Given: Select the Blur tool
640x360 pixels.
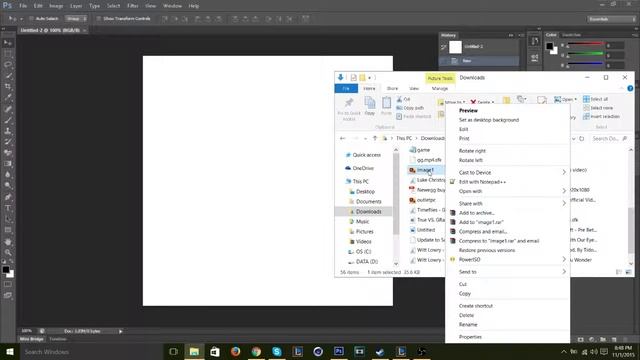Looking at the screenshot, I should click(8, 175).
